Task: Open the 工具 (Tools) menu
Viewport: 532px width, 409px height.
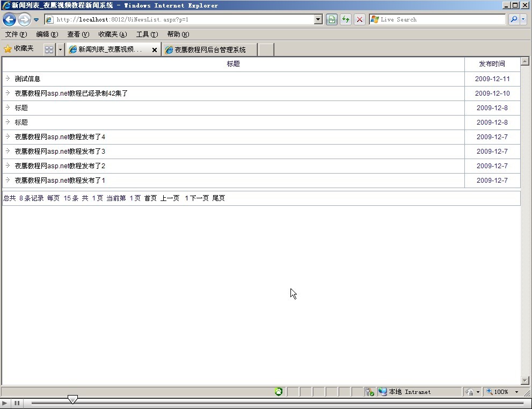Action: (147, 34)
